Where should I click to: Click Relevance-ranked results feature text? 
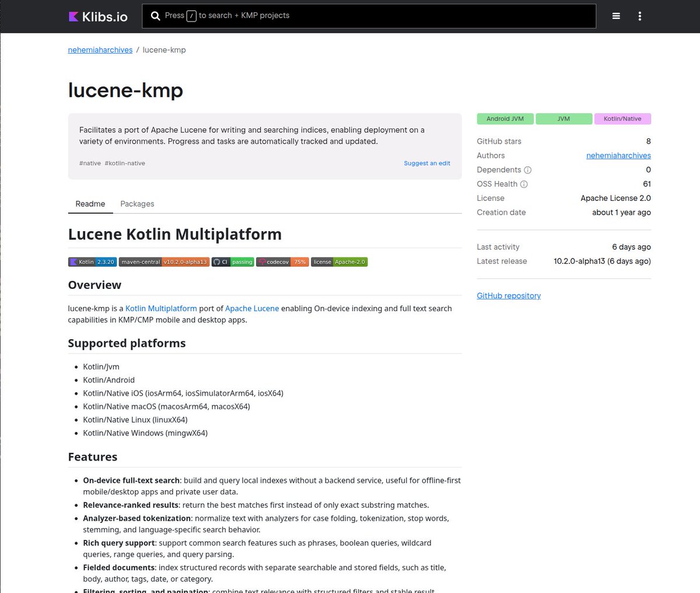[131, 505]
